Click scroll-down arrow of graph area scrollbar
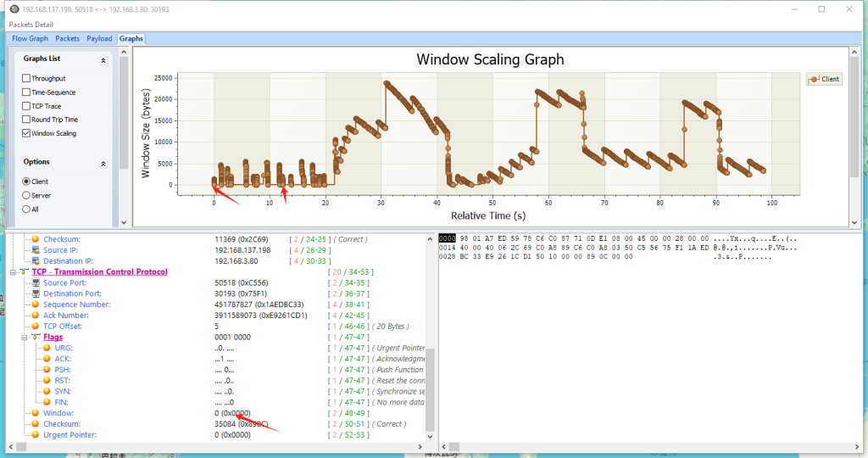 [854, 222]
